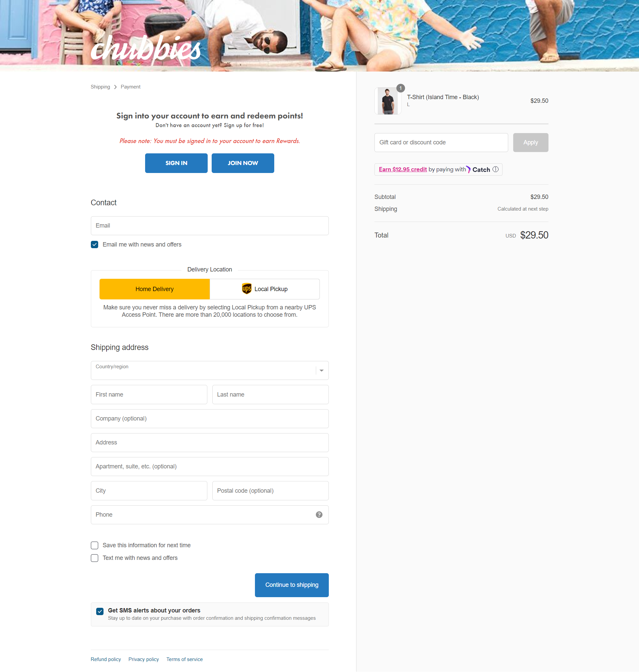
Task: Focus the Gift card or discount code field
Action: [x=441, y=142]
